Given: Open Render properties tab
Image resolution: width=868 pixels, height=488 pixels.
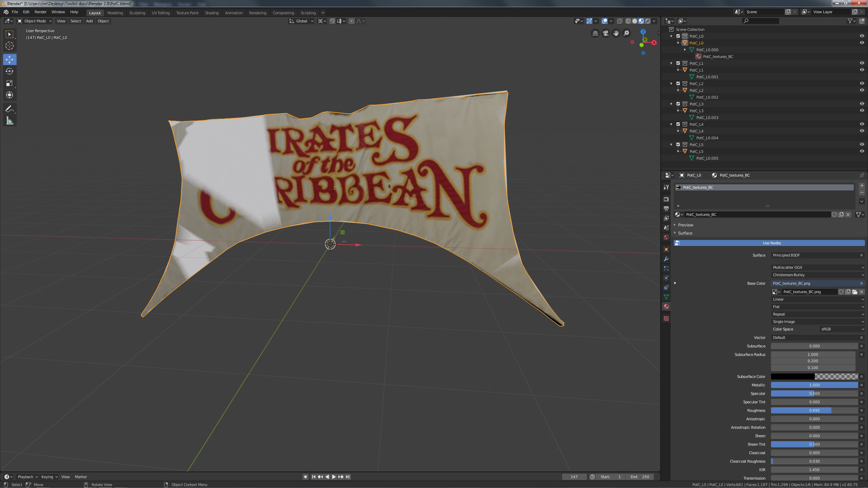Looking at the screenshot, I should pos(666,199).
